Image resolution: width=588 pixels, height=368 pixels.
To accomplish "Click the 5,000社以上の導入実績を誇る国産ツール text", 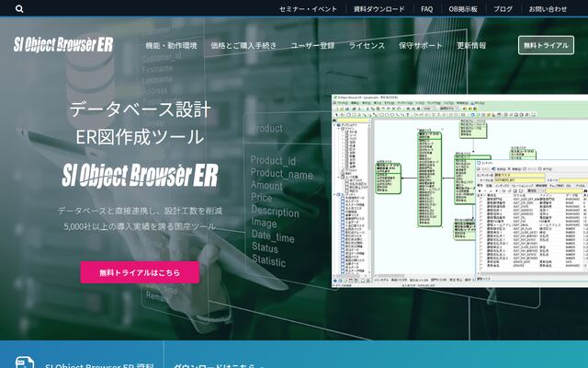I will click(x=140, y=226).
